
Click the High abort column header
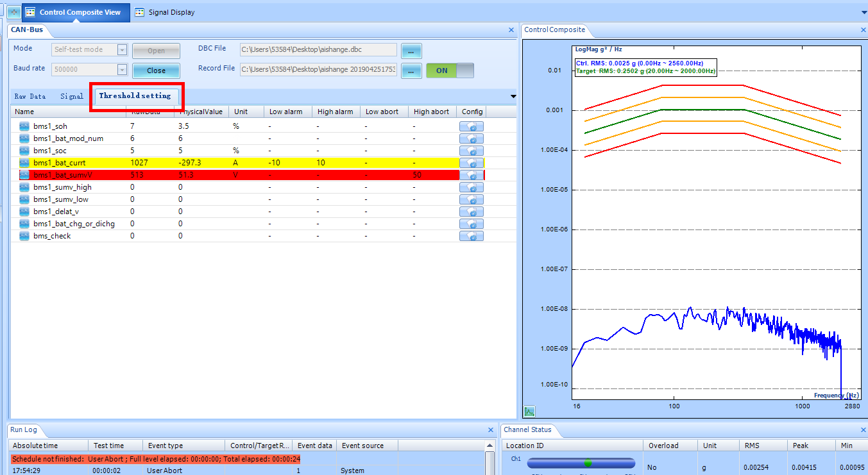coord(432,112)
